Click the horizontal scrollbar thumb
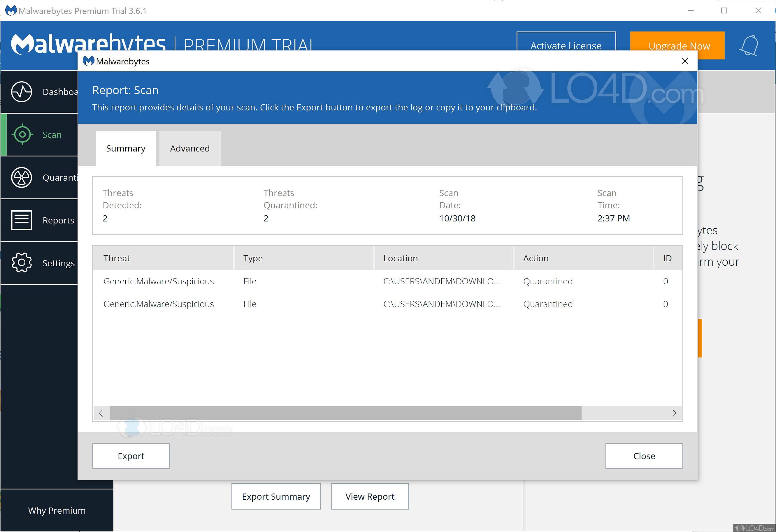Image resolution: width=776 pixels, height=532 pixels. point(345,413)
